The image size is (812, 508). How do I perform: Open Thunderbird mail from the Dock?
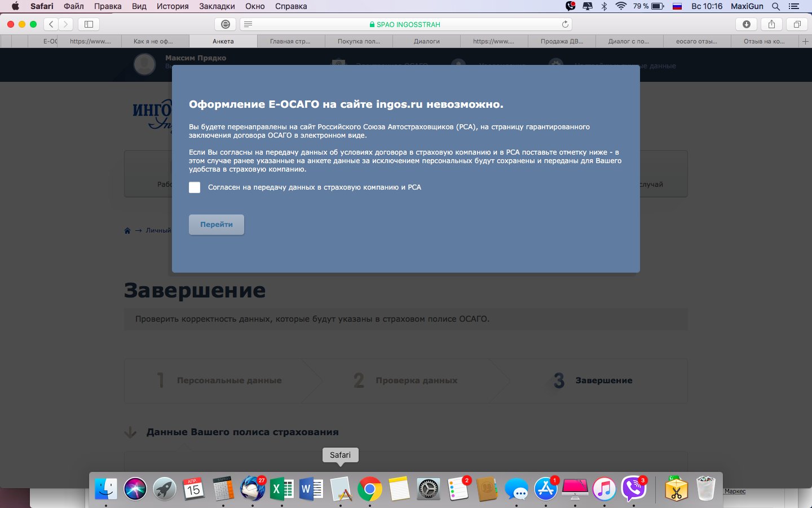252,489
